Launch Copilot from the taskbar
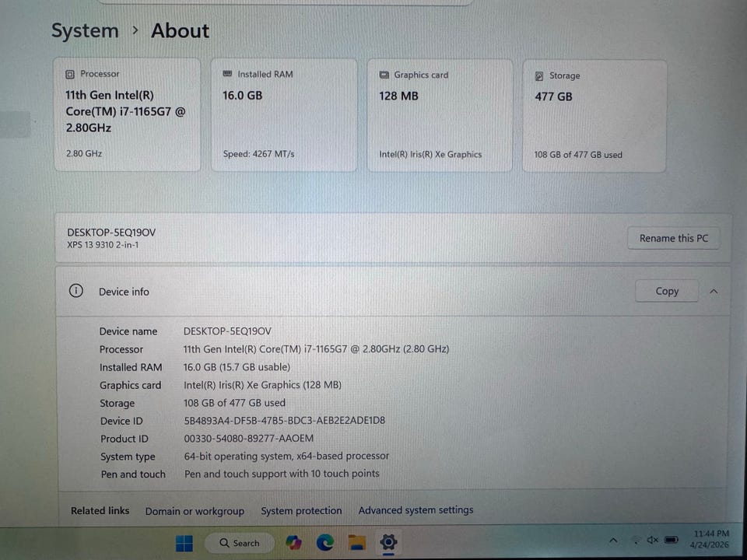 pos(293,542)
